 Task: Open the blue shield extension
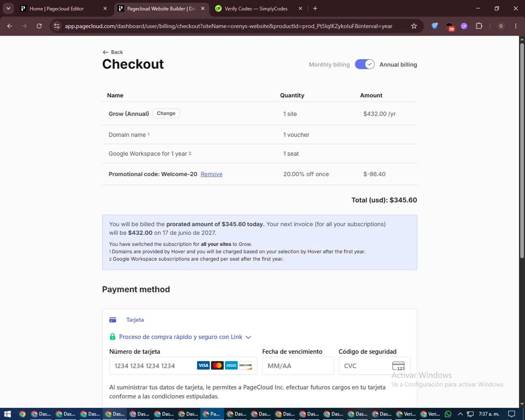435,26
